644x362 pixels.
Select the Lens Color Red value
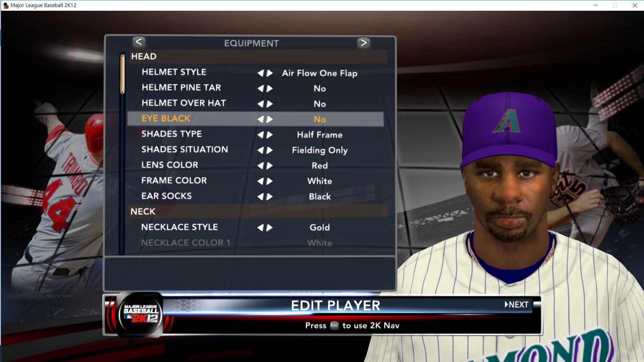coord(320,166)
